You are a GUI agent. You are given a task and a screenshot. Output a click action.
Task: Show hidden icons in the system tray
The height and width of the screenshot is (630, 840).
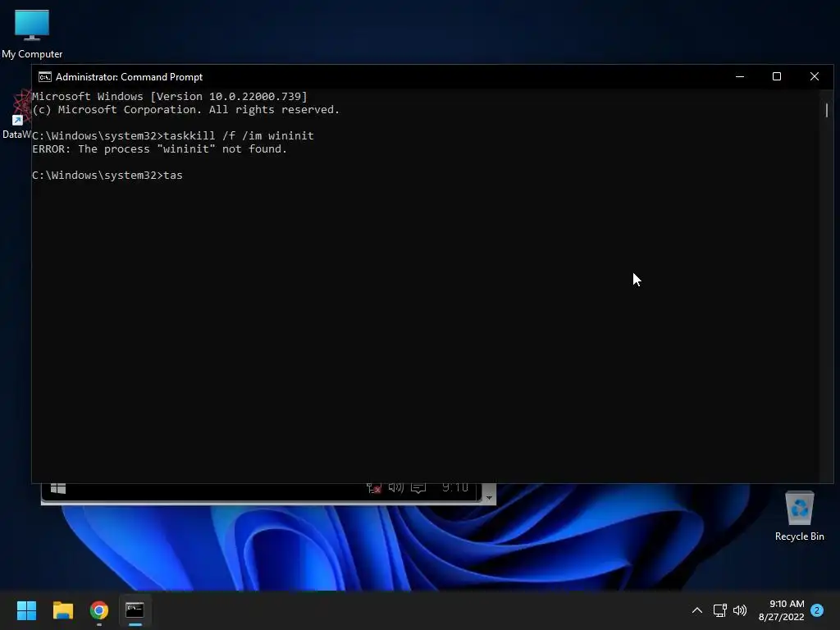click(697, 610)
